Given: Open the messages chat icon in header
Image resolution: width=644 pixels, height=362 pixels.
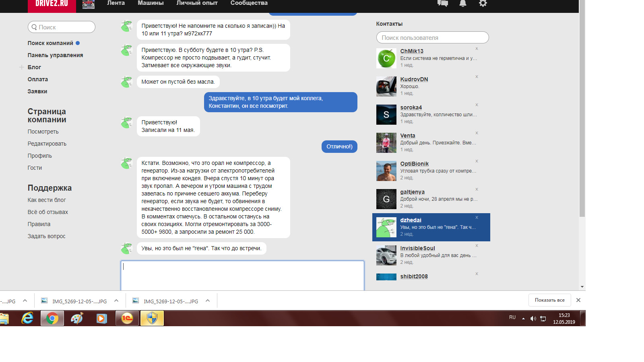Looking at the screenshot, I should point(442,4).
